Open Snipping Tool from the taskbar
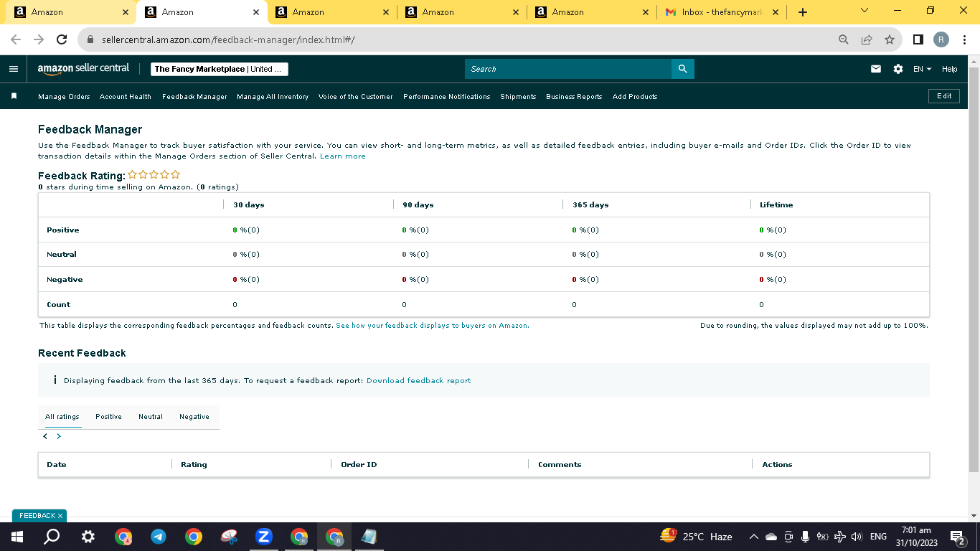 coord(229,537)
